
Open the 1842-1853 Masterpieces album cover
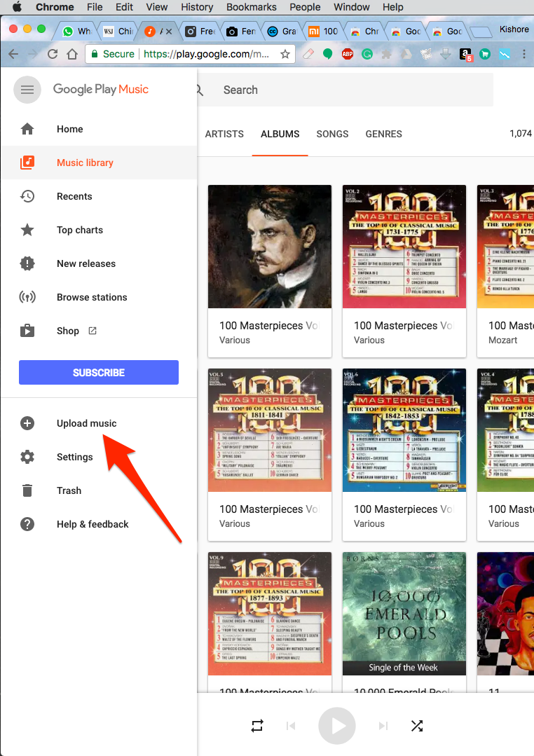tap(404, 430)
